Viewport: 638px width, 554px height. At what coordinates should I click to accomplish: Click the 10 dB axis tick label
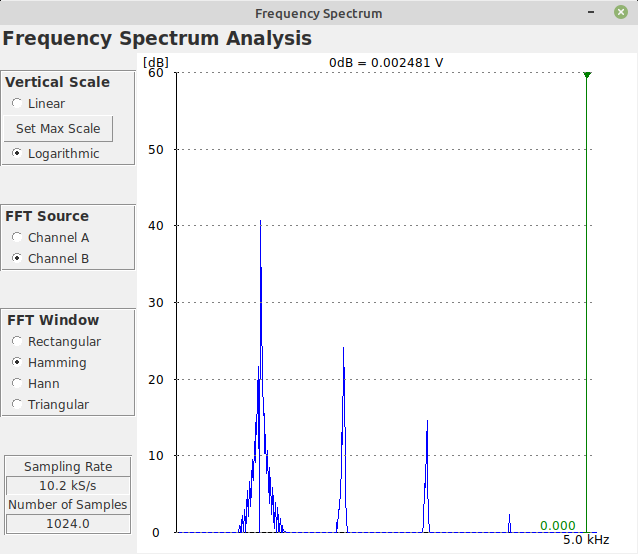tap(156, 456)
